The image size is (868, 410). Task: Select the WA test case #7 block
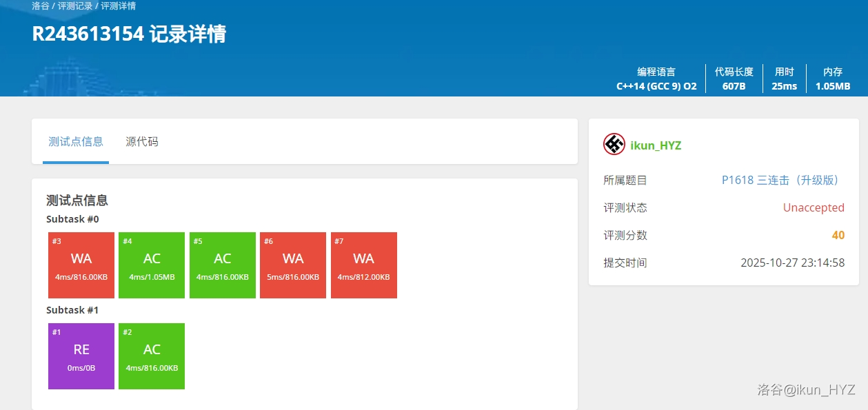(x=363, y=265)
